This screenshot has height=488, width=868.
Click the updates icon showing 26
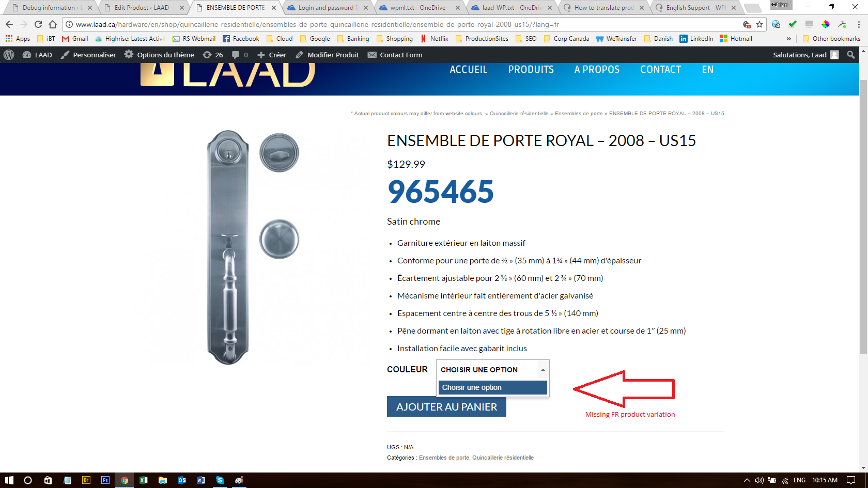coord(213,55)
